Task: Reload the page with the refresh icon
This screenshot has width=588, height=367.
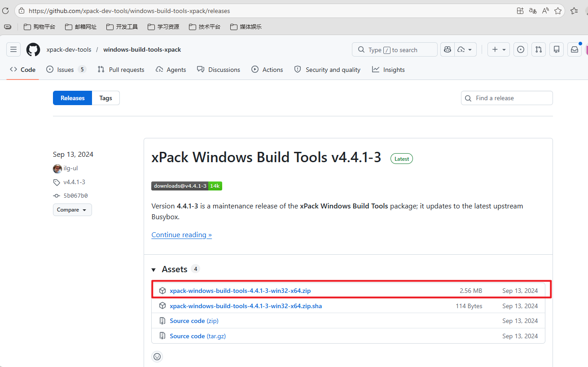Action: (x=5, y=10)
